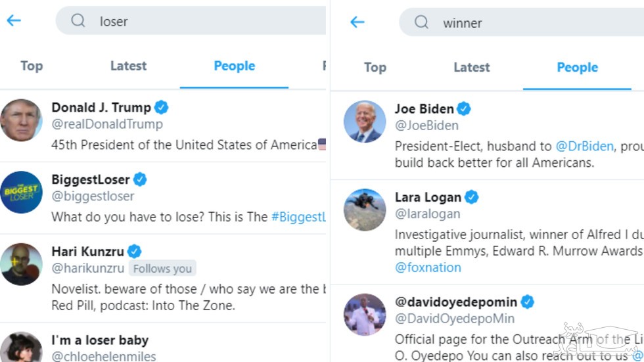Image resolution: width=644 pixels, height=362 pixels.
Task: Click the magnifier icon in the loser search box
Action: pyautogui.click(x=78, y=21)
